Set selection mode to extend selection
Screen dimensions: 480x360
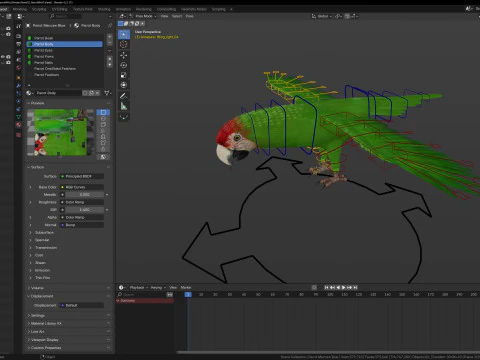[126, 24]
